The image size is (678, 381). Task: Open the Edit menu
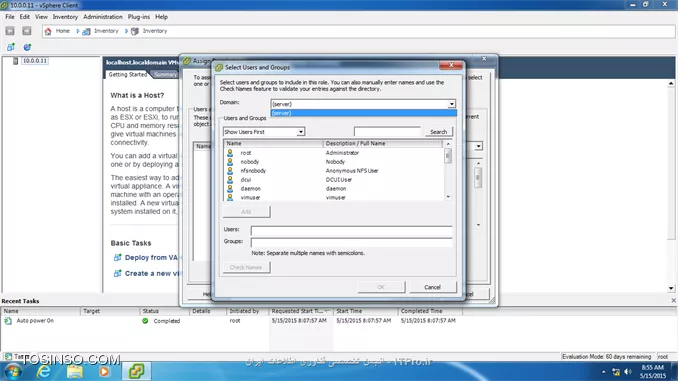25,17
